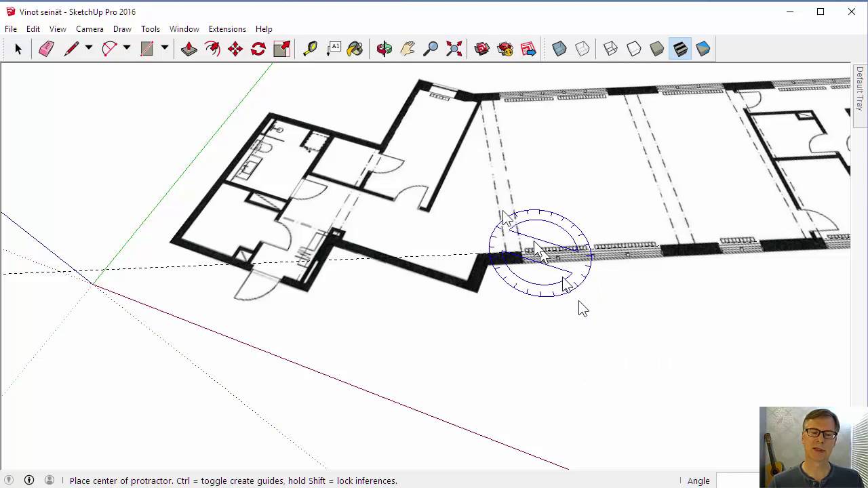Screen dimensions: 868x488
Task: Minimize the SketchUp window
Action: point(789,12)
